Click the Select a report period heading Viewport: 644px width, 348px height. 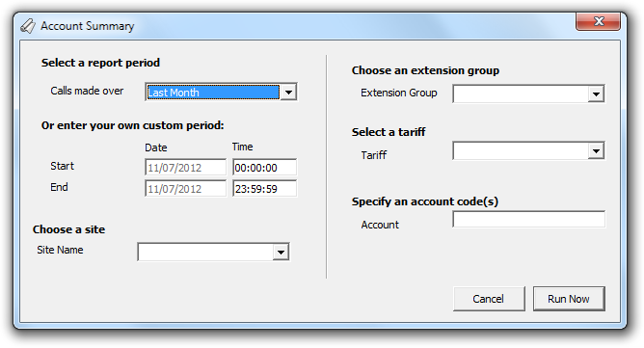100,63
